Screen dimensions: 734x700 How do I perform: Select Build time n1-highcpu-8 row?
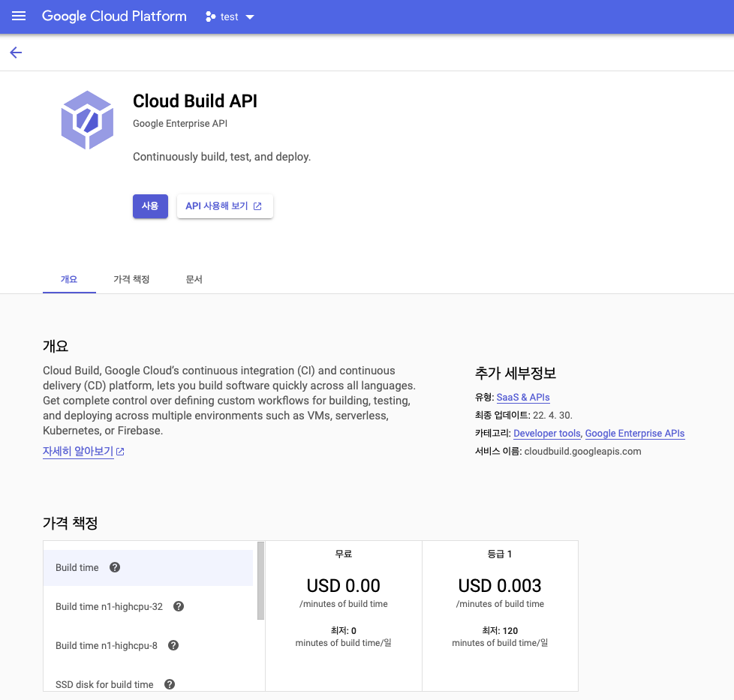148,646
